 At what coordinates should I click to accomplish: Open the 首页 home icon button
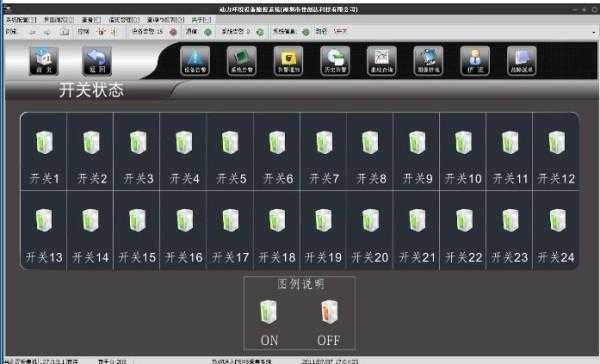tap(44, 60)
